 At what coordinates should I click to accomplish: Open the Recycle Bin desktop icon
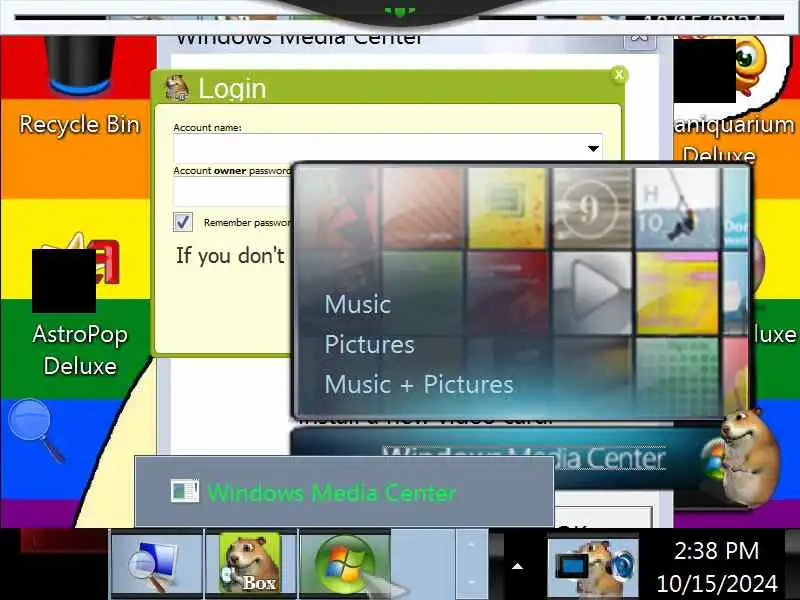[x=79, y=84]
